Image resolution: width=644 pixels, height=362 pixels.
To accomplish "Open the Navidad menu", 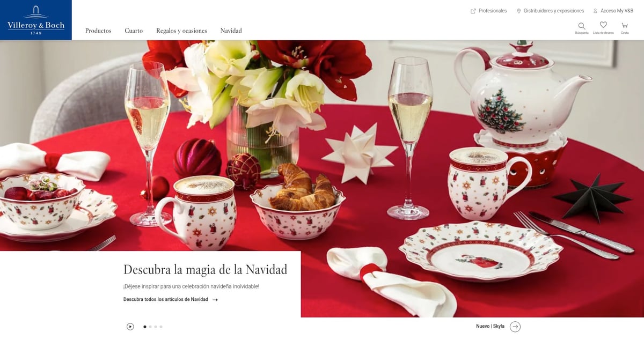I will coord(231,31).
